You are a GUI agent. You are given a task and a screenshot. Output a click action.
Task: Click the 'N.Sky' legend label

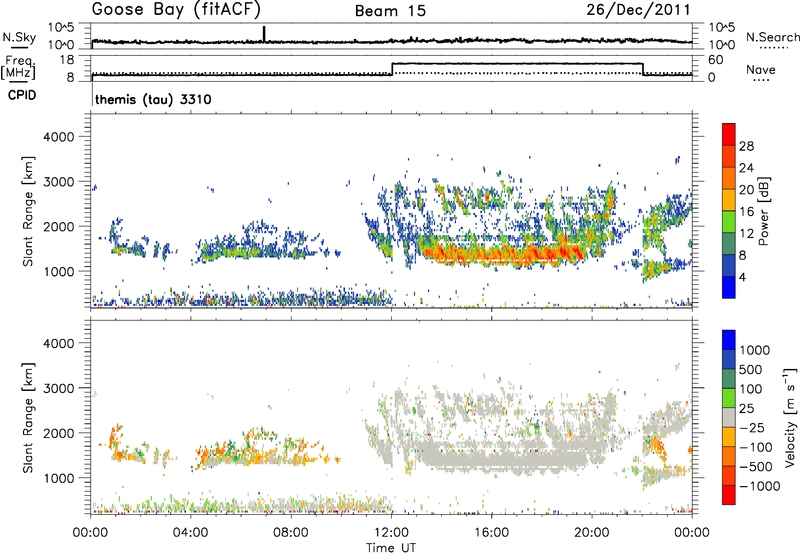[19, 37]
